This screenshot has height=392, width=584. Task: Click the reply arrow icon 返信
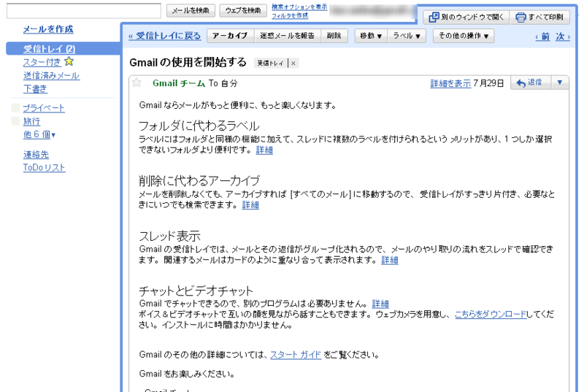click(x=521, y=83)
